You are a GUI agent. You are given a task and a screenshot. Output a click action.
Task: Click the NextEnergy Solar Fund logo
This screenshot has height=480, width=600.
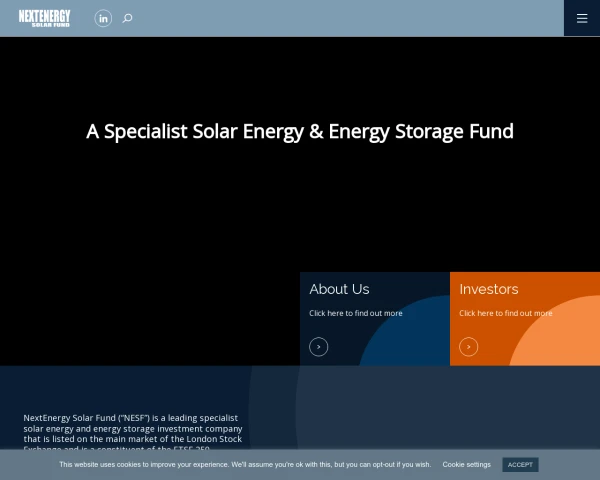[x=44, y=18]
